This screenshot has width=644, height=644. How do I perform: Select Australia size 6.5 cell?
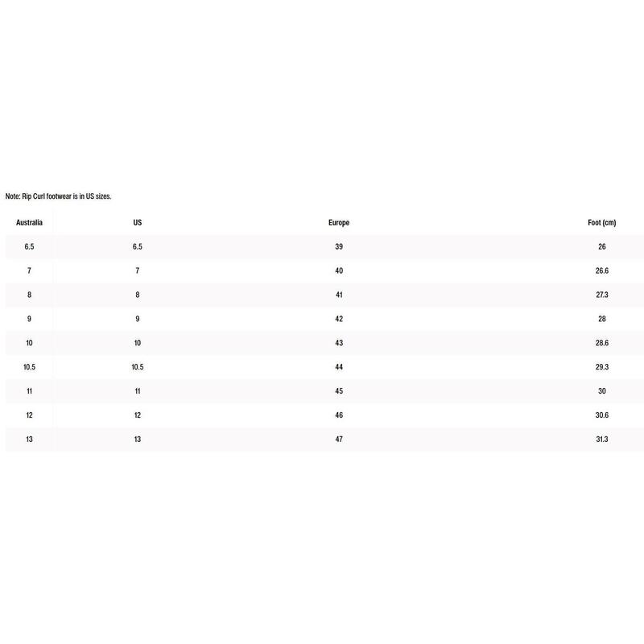click(29, 247)
